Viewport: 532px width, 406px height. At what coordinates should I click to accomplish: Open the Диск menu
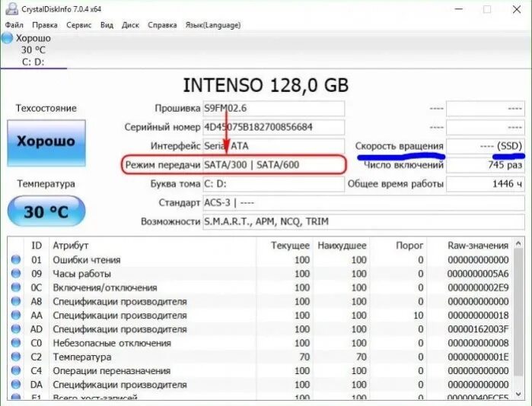pos(131,25)
